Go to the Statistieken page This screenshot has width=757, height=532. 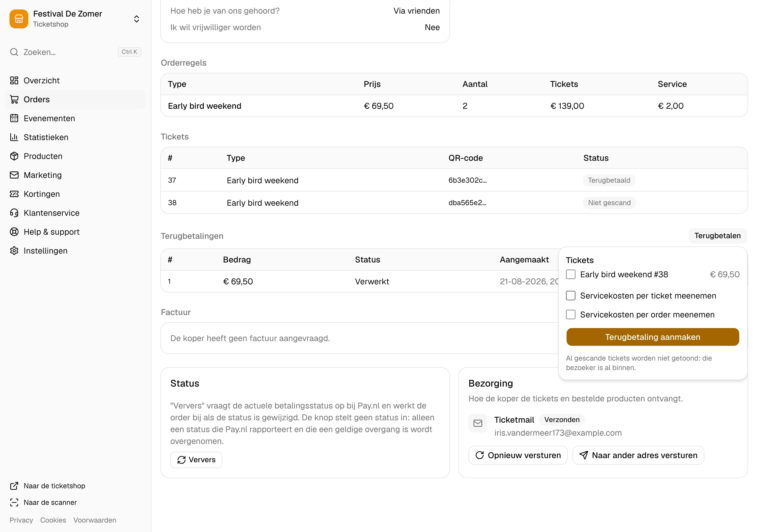(75, 137)
